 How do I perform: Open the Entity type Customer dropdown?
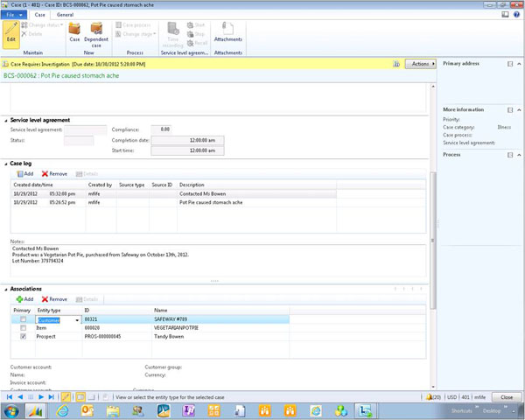[x=77, y=320]
